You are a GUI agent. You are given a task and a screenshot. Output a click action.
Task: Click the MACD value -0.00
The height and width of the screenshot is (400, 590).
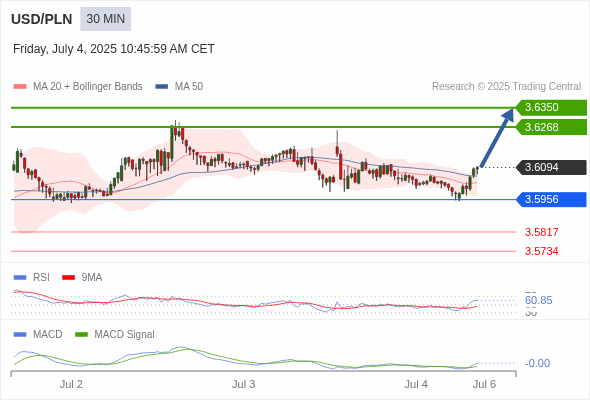click(x=537, y=363)
